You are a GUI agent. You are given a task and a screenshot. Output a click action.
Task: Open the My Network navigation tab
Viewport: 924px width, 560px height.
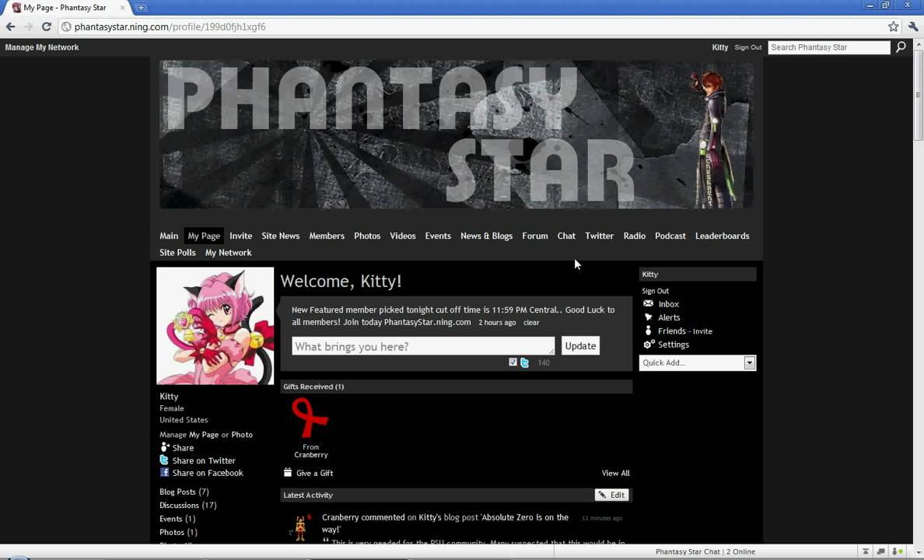click(x=228, y=252)
